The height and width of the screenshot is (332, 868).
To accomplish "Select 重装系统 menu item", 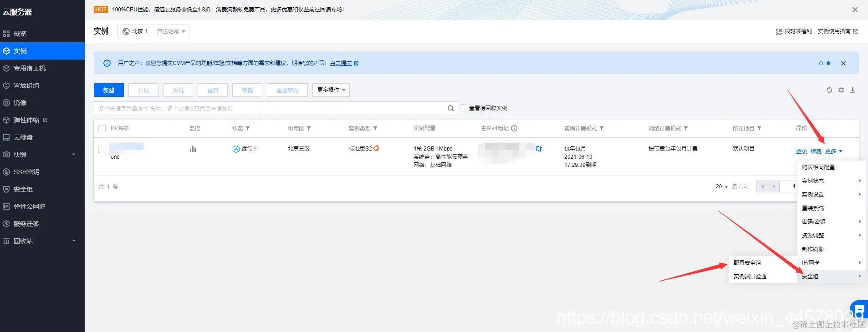I will (x=831, y=208).
